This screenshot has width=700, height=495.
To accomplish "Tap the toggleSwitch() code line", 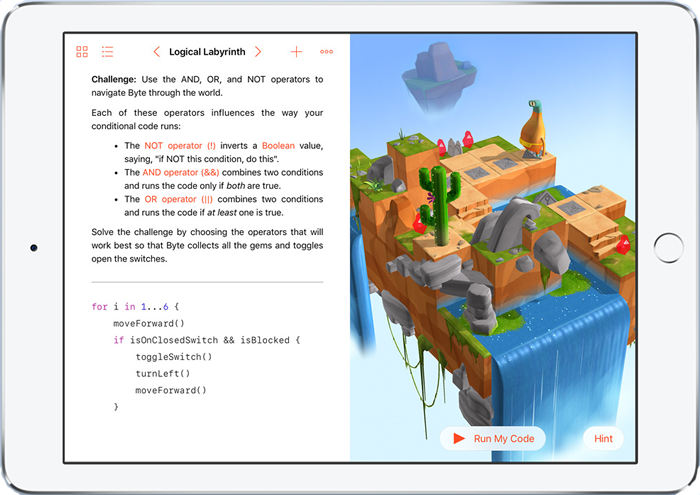I will 174,357.
